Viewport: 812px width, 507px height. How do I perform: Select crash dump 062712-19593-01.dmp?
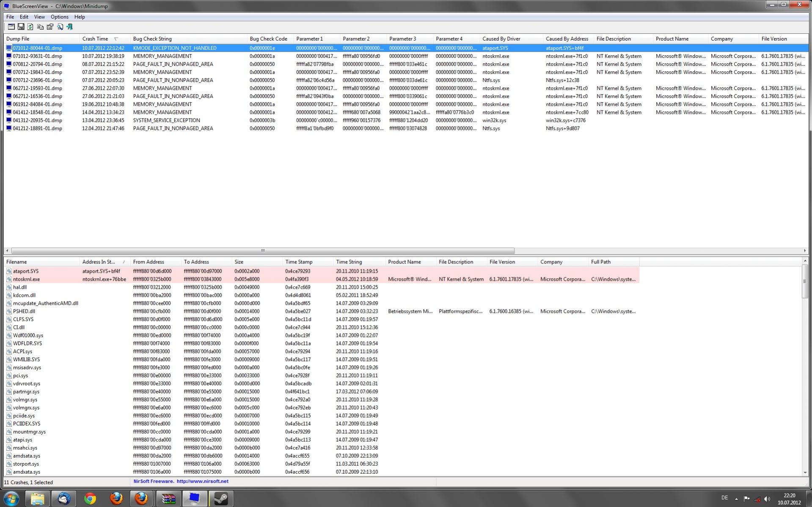pos(406,88)
